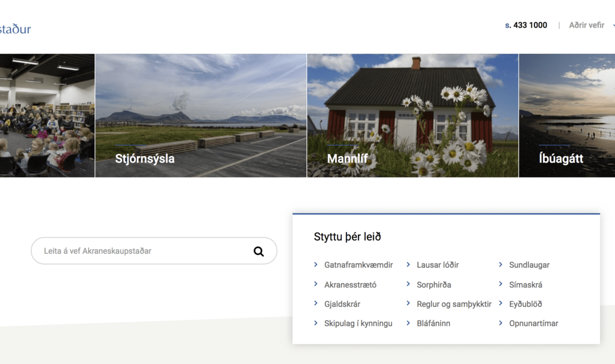Click the chevron beside Bláfáninn

point(409,323)
